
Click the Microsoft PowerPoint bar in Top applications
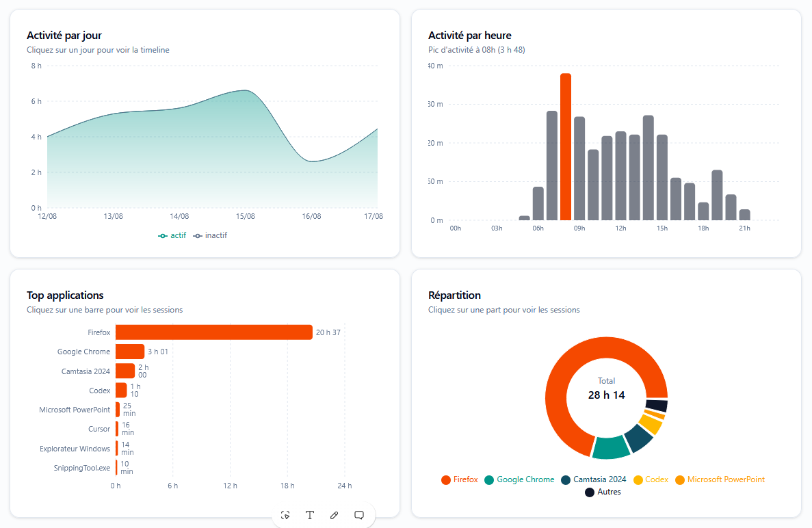pos(118,410)
